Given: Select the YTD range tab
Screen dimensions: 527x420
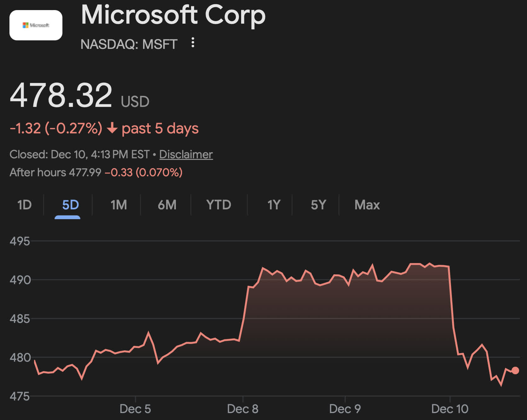Looking at the screenshot, I should coord(218,205).
